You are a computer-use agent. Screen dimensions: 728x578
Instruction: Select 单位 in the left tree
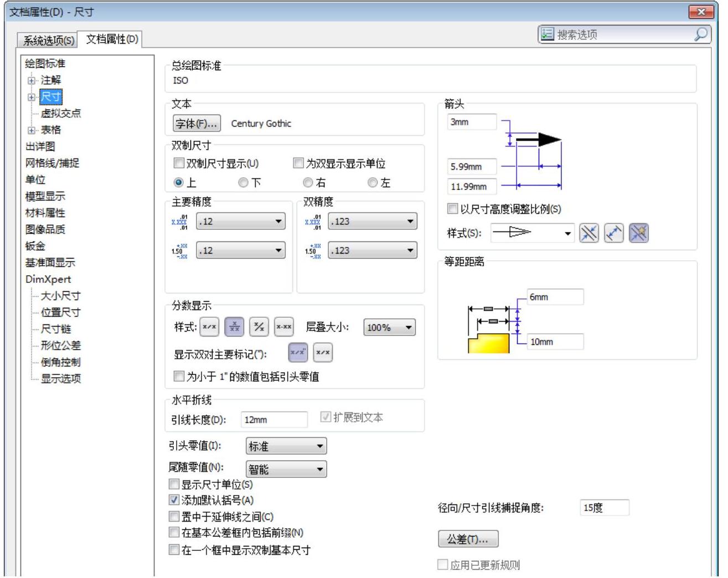[35, 180]
